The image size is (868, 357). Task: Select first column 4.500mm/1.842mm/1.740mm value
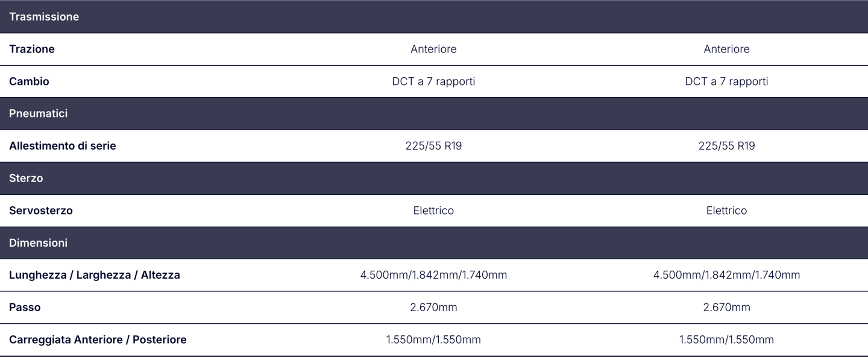(433, 275)
